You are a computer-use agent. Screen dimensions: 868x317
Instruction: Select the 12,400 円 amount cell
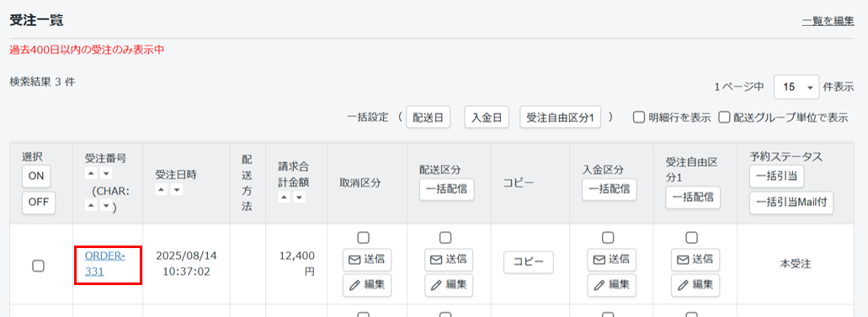click(296, 264)
